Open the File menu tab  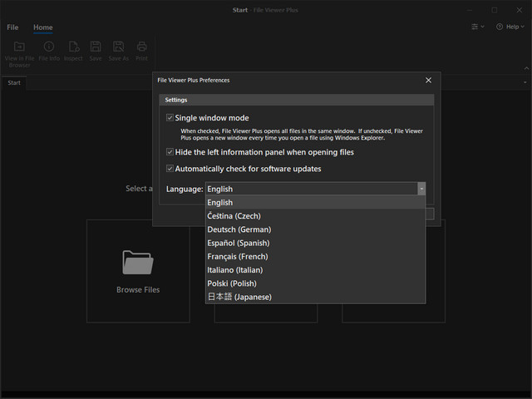(x=12, y=27)
